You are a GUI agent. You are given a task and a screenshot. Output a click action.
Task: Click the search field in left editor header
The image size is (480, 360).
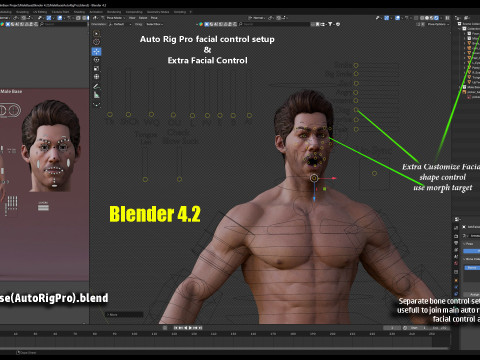64,24
